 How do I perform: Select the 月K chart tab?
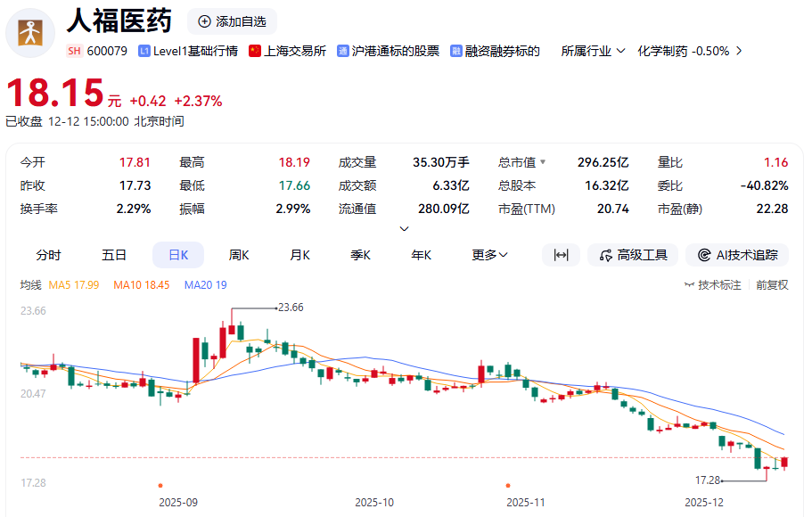tap(299, 255)
